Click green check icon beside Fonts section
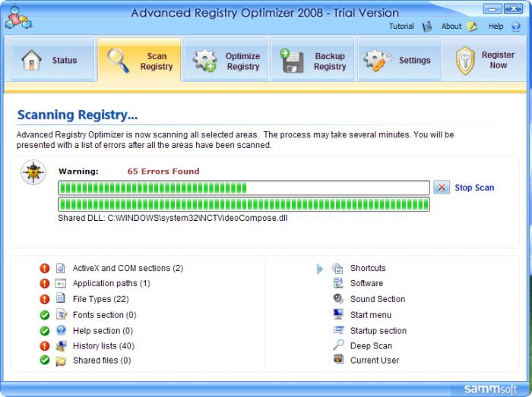Screen dimensions: 532x397 44,315
